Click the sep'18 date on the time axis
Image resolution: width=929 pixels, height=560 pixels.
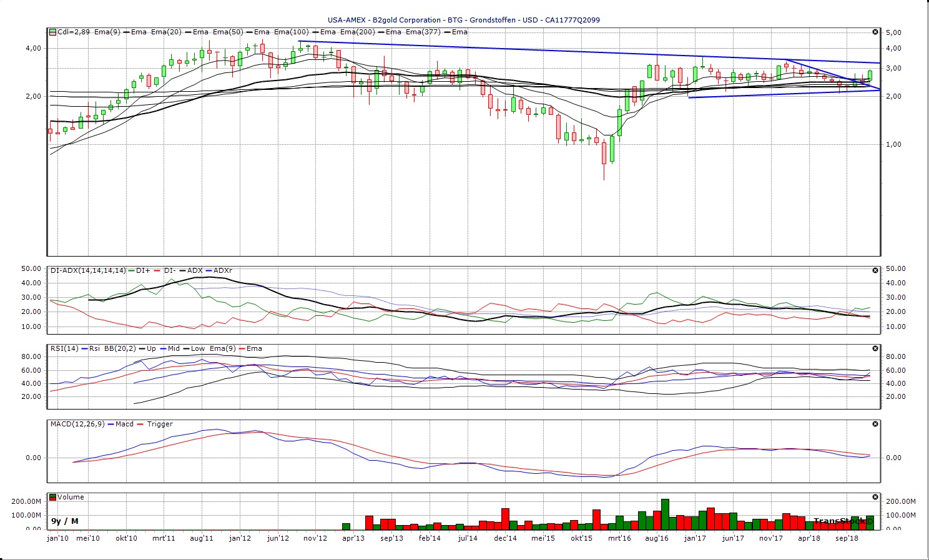[x=847, y=538]
